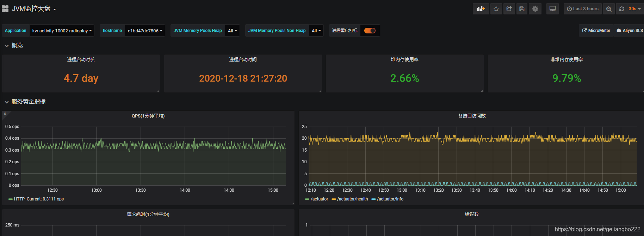Refresh the dashboard now
This screenshot has width=644, height=236.
622,9
